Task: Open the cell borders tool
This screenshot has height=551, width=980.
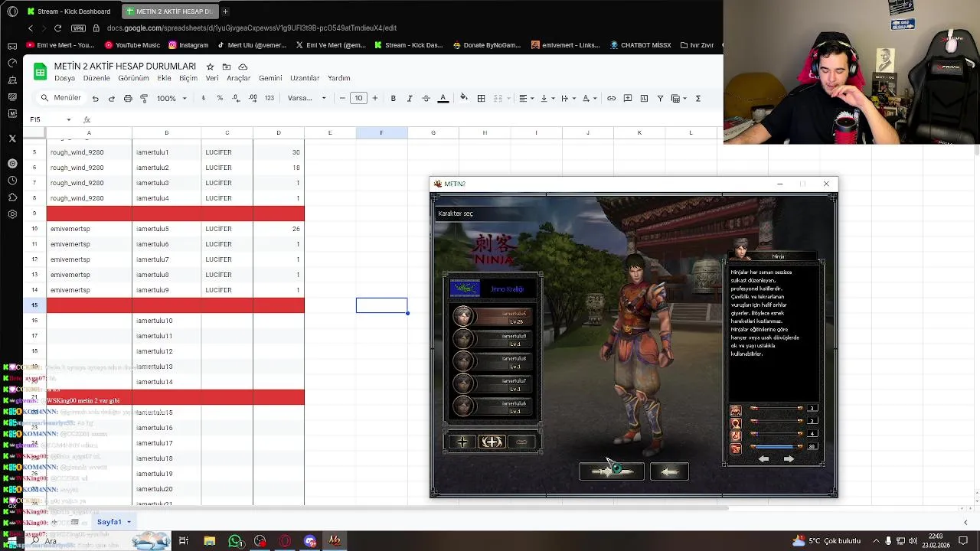Action: (x=481, y=98)
